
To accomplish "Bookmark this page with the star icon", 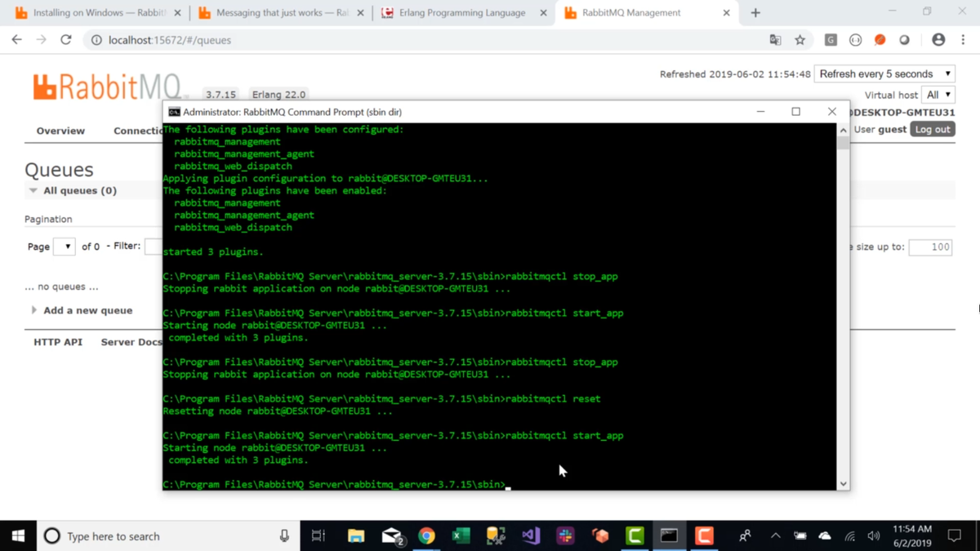I will [x=800, y=40].
